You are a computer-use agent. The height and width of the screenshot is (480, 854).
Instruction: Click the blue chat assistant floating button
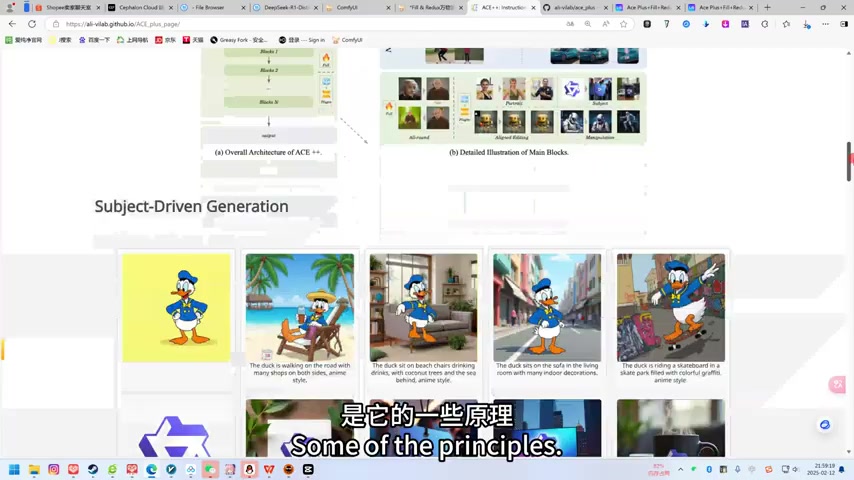click(825, 424)
